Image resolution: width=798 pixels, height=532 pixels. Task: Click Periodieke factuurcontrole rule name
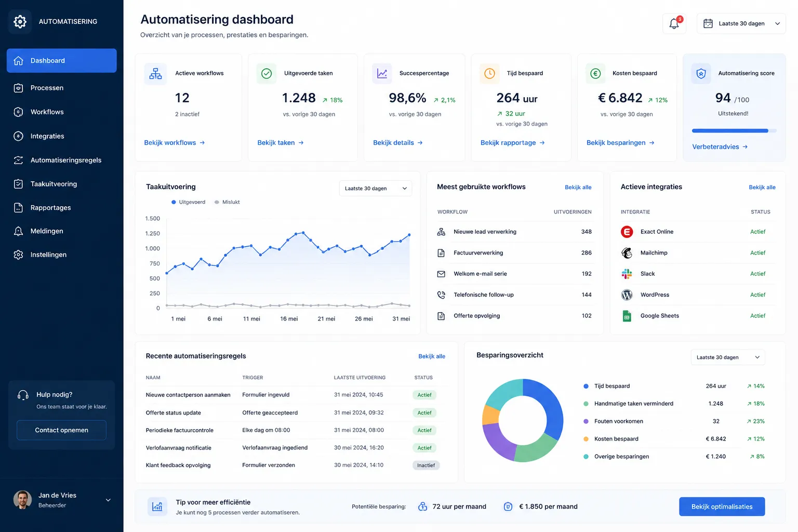pos(180,430)
